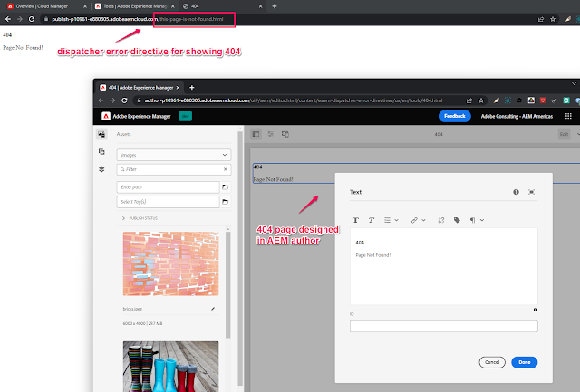The width and height of the screenshot is (580, 392).
Task: Open help in Text dialog
Action: point(516,192)
